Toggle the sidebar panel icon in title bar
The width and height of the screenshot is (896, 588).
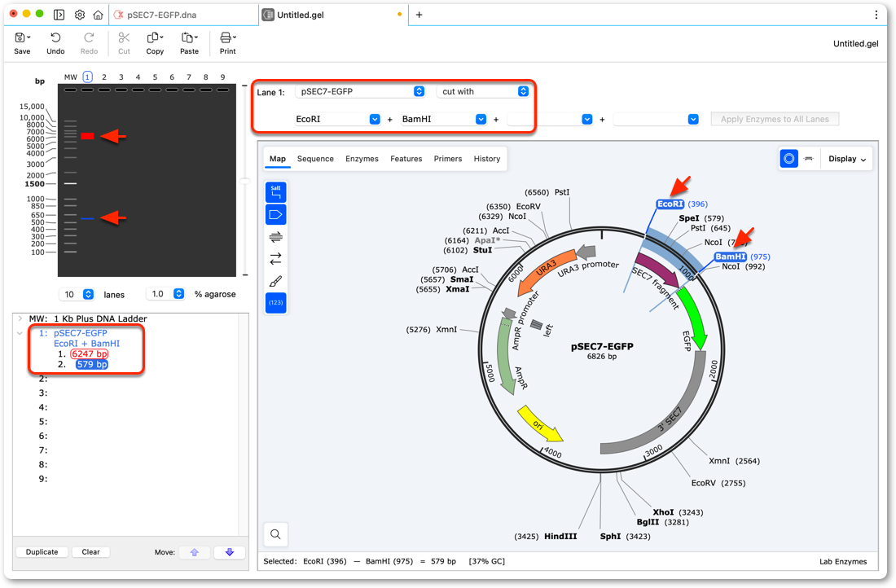59,15
